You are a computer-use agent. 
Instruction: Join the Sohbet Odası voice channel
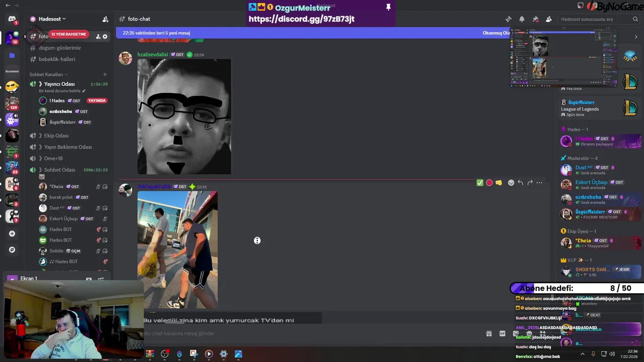coord(59,170)
